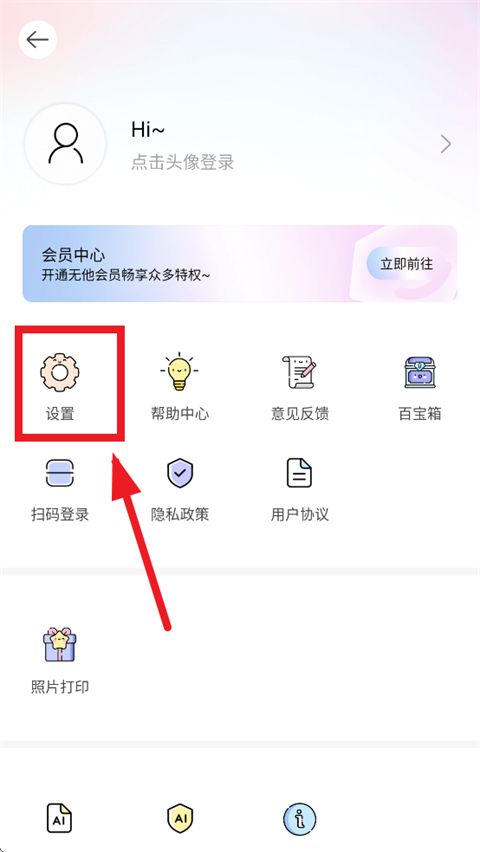Tap the 意见反馈 feedback icon
Viewport: 480px width, 852px height.
coord(300,372)
